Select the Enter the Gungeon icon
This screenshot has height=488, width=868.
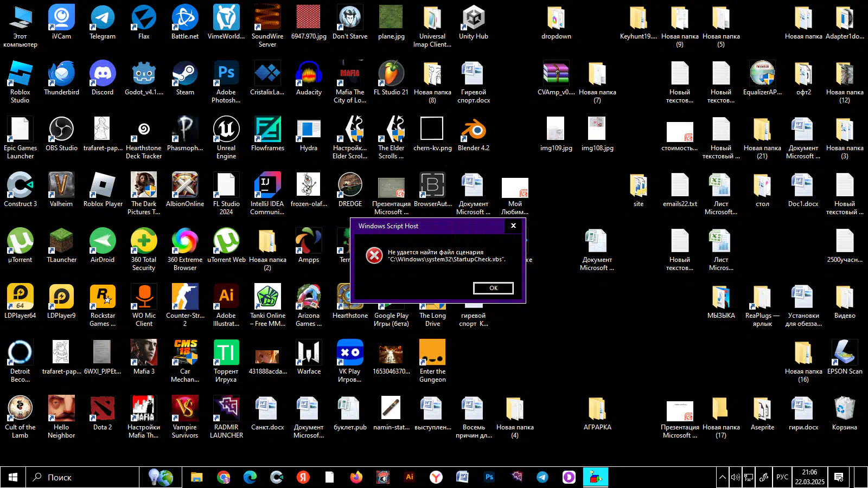(432, 362)
